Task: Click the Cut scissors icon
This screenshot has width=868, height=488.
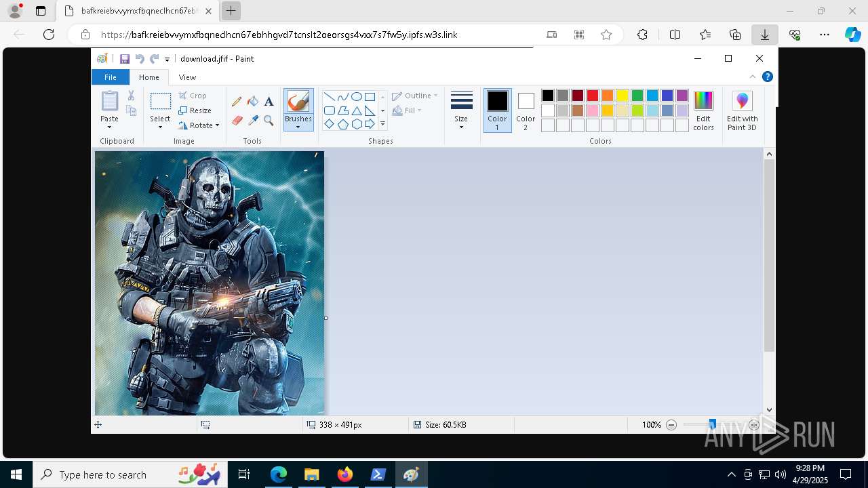Action: click(131, 96)
